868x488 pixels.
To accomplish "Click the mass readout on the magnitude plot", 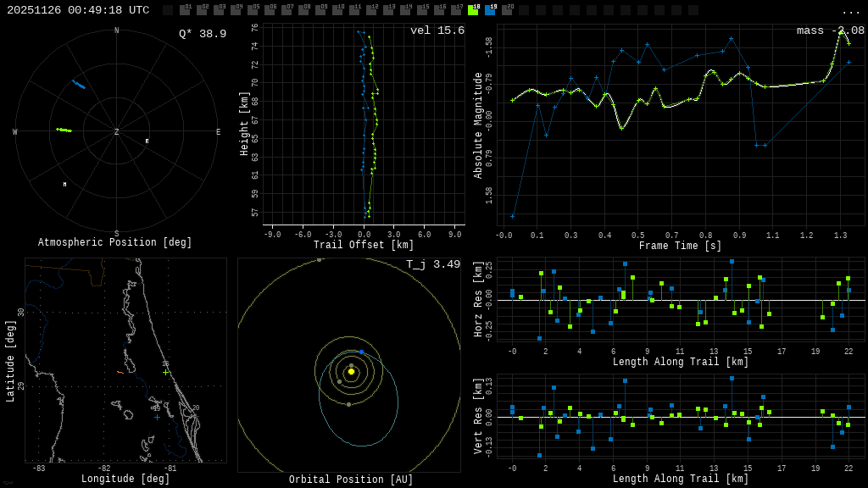I will click(830, 30).
